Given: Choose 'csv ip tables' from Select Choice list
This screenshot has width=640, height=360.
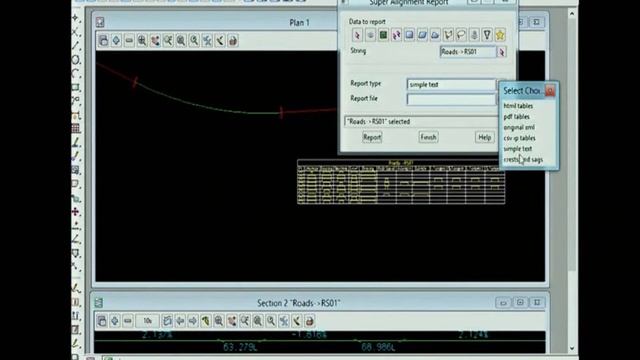Looking at the screenshot, I should 519,138.
